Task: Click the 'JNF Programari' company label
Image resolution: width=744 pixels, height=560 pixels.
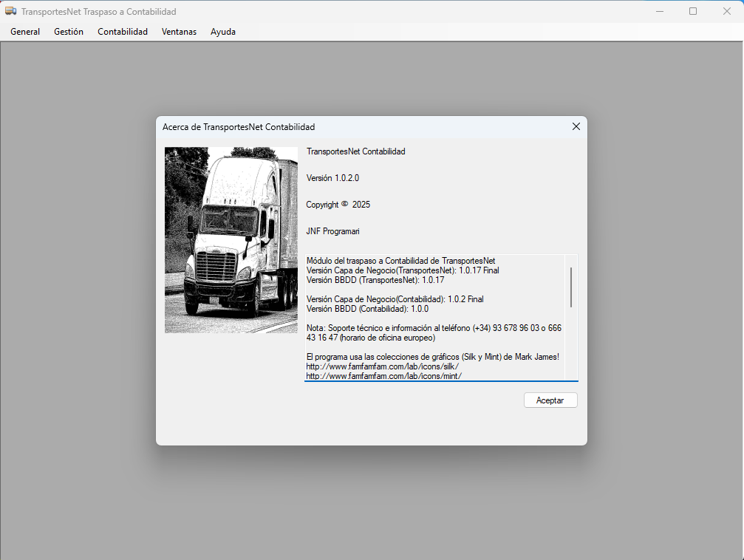Action: tap(332, 231)
